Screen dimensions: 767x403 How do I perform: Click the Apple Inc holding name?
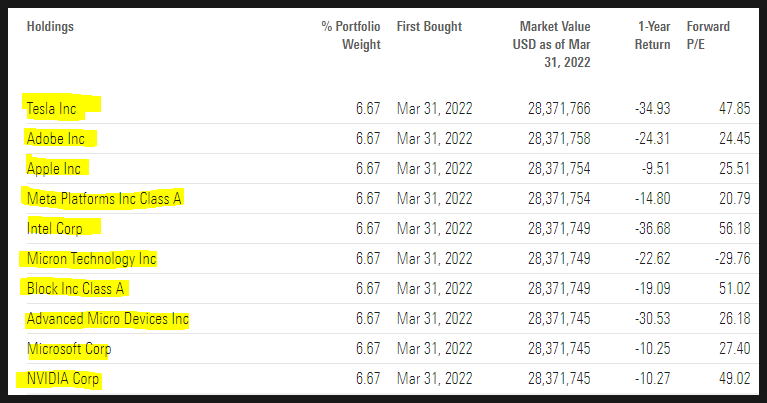pos(55,168)
